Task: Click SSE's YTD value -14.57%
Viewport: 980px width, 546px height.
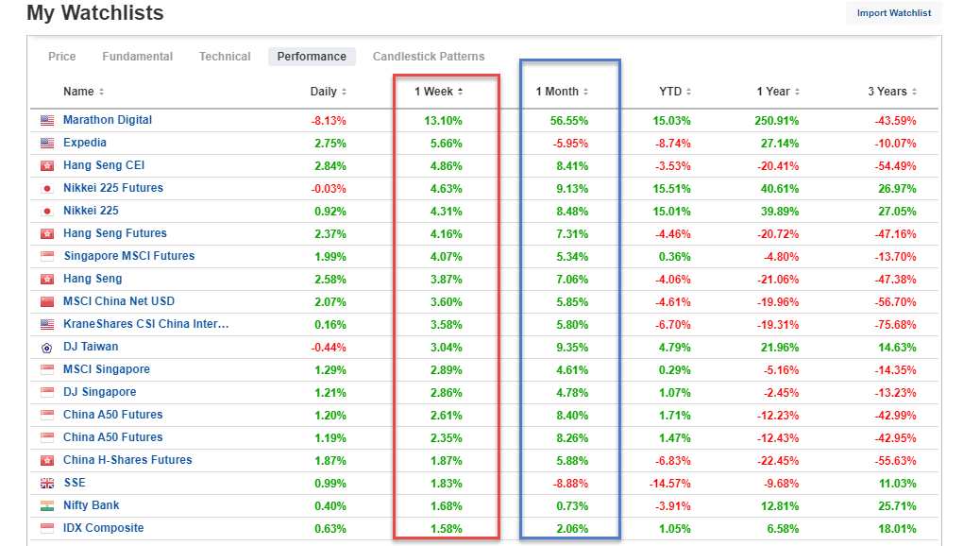Action: point(669,484)
